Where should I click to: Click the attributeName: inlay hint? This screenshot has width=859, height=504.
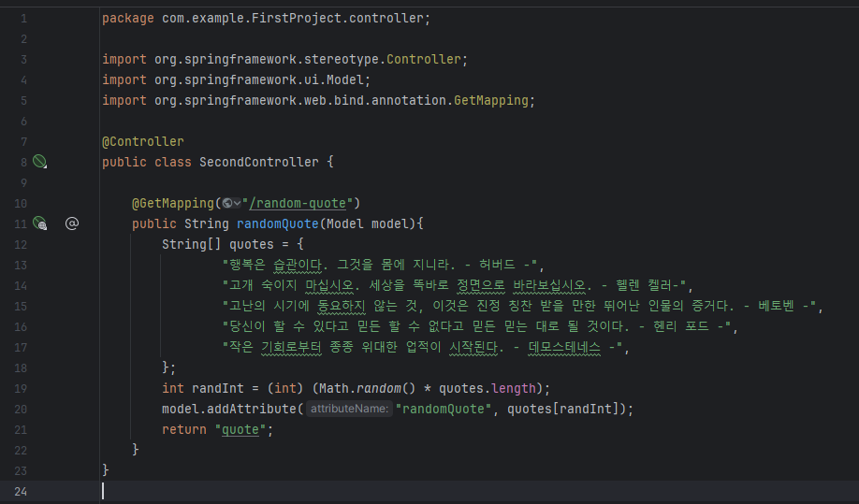pos(349,409)
